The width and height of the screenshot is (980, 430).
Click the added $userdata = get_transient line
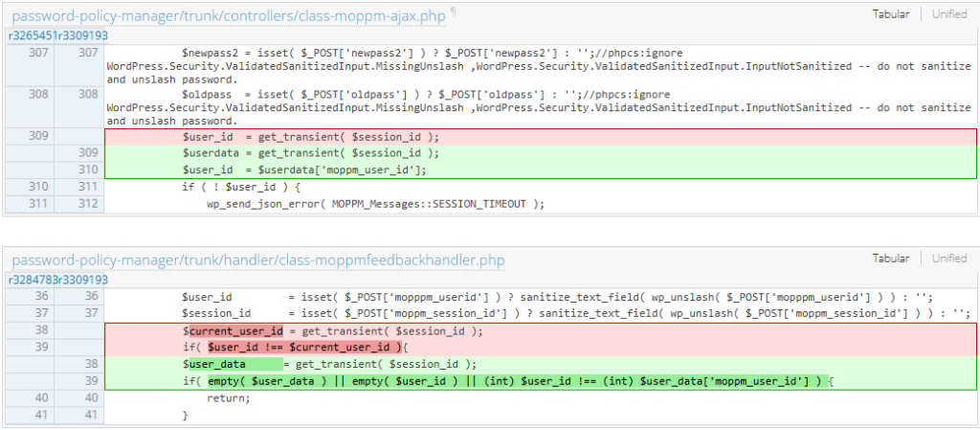[x=310, y=153]
